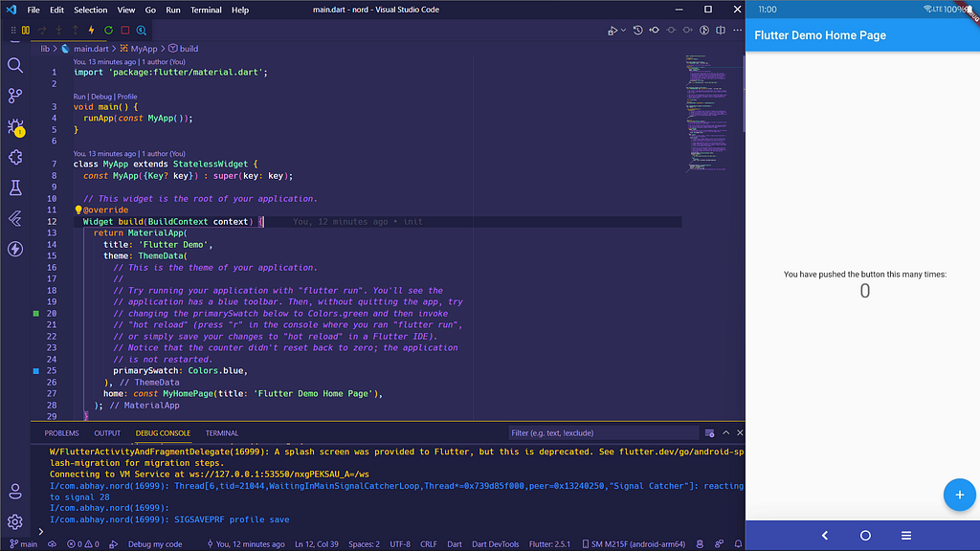Open the Help menu
980x551 pixels.
click(x=240, y=10)
